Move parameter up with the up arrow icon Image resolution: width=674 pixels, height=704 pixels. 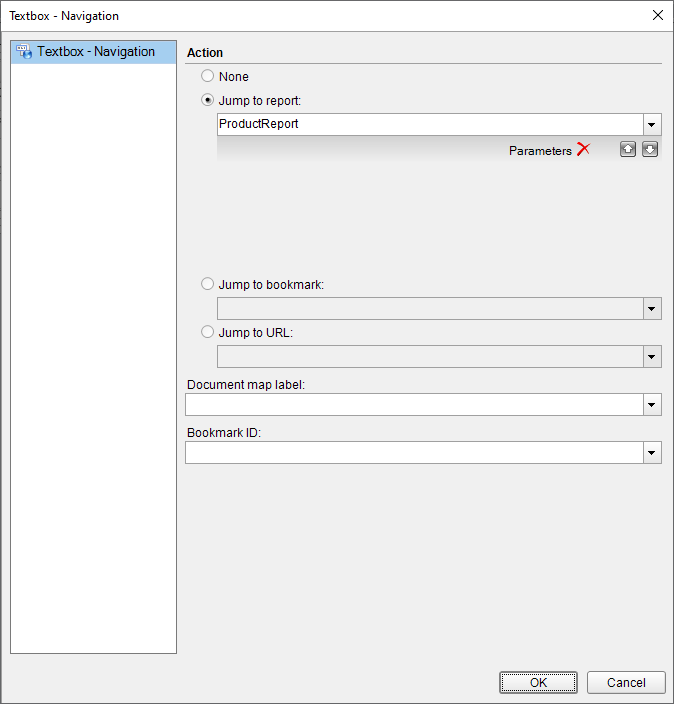628,149
